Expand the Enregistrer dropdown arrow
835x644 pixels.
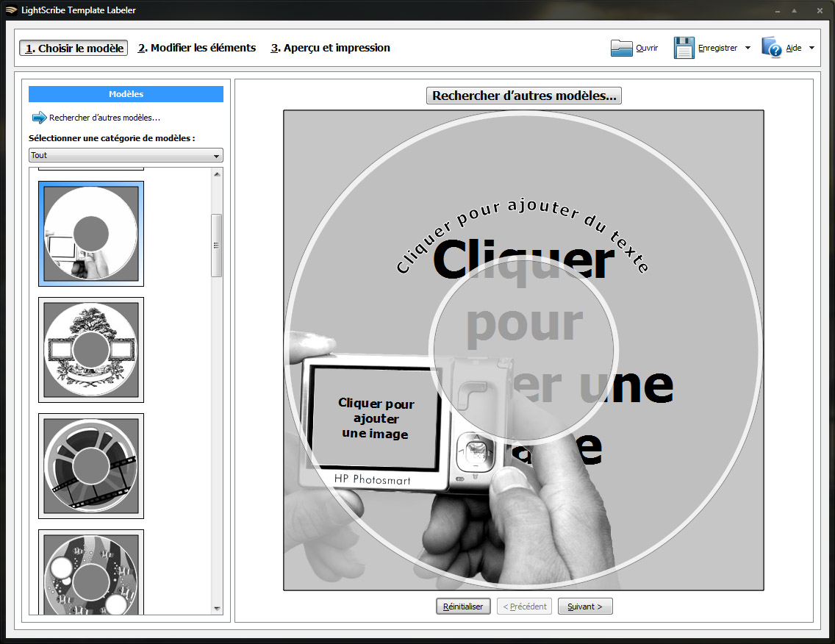coord(748,48)
